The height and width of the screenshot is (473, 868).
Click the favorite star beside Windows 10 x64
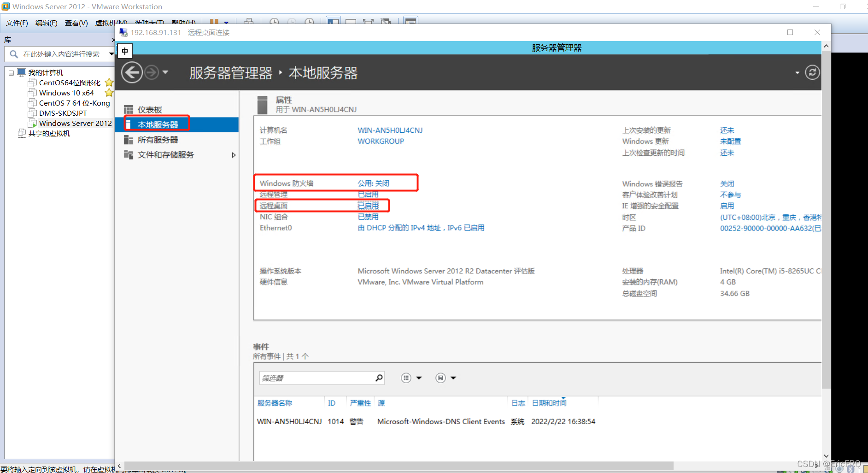[109, 93]
